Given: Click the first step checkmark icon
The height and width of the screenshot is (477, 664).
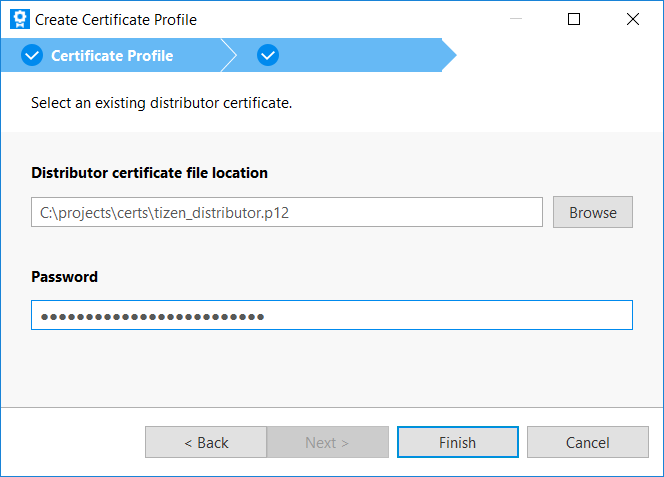Looking at the screenshot, I should coord(32,56).
